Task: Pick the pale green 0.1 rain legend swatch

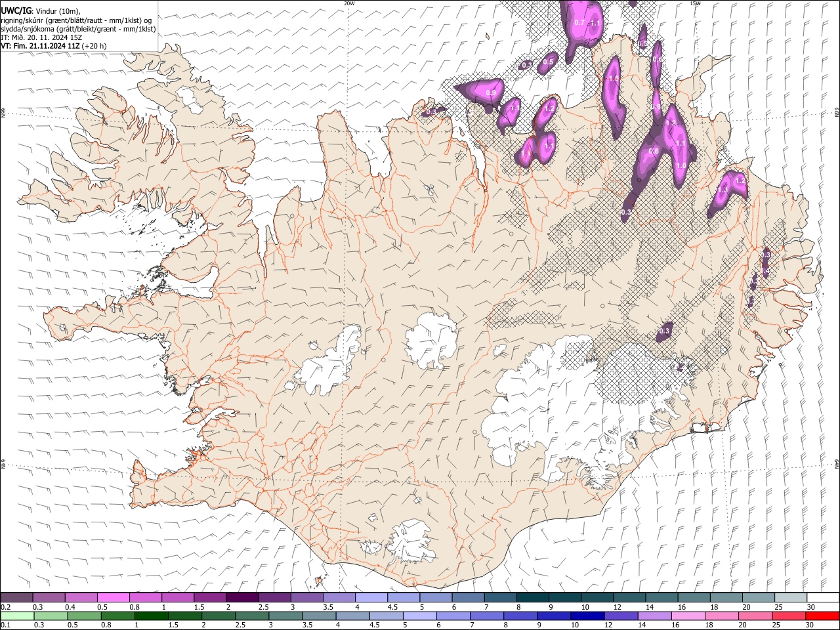Action: [16, 616]
